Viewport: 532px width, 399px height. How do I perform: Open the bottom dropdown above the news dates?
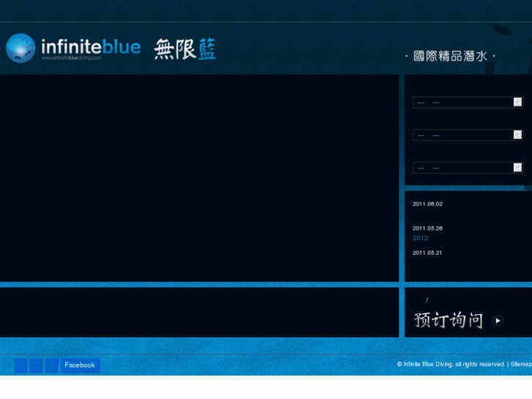click(468, 168)
